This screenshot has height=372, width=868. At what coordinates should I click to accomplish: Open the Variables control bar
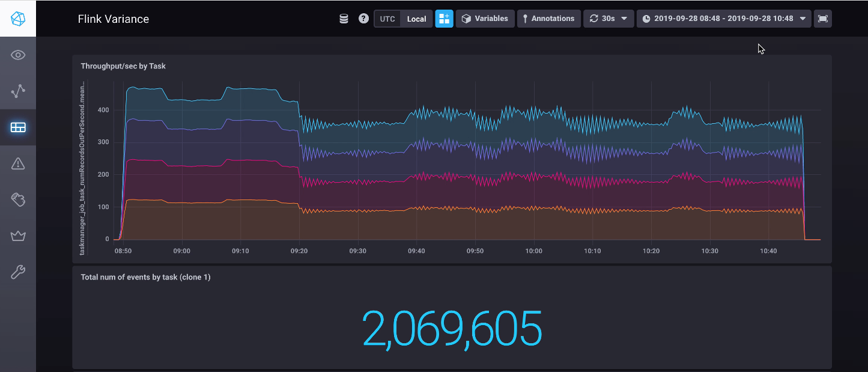485,19
